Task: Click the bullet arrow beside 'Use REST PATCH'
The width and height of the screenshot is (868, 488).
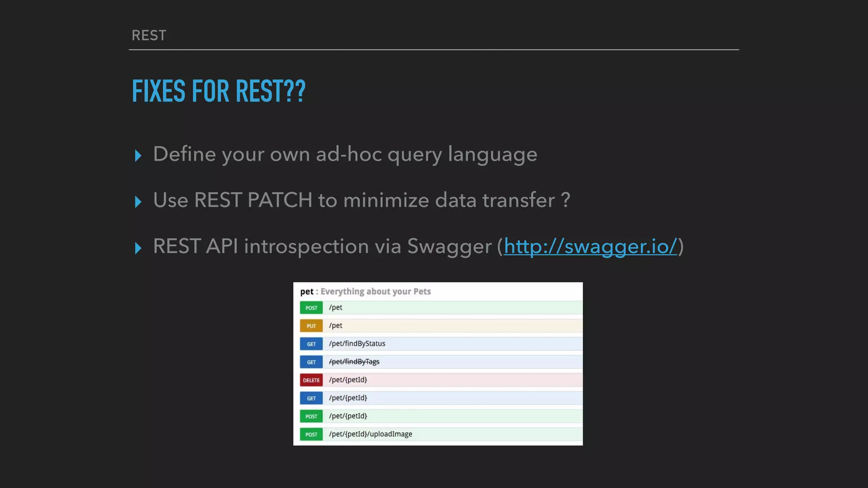Action: [x=138, y=202]
